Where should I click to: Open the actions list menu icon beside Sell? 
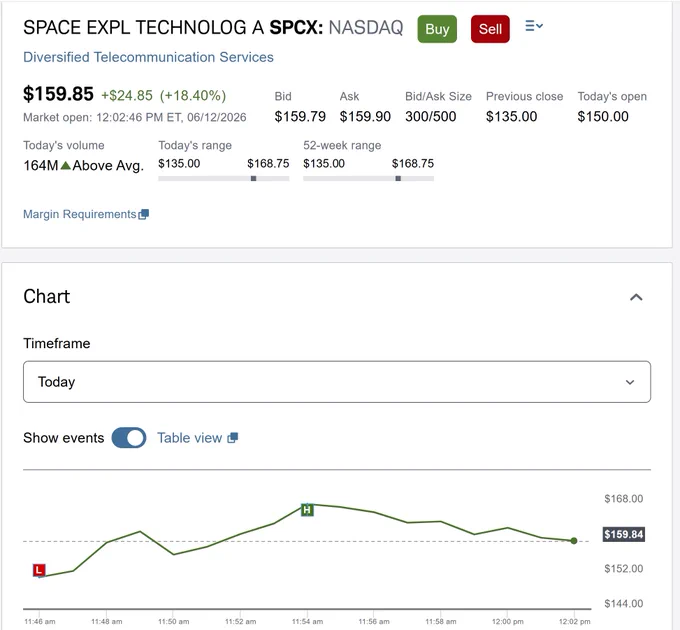(534, 26)
